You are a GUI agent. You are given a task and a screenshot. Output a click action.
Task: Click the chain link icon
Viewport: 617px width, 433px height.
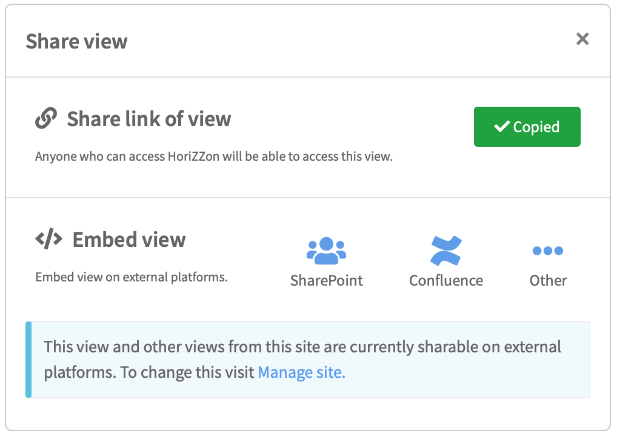click(46, 118)
